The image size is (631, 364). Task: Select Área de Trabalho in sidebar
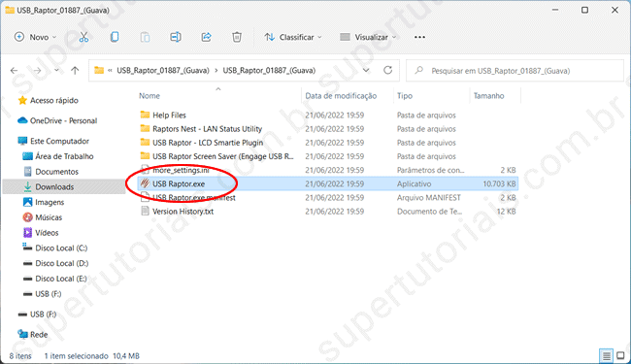click(64, 156)
